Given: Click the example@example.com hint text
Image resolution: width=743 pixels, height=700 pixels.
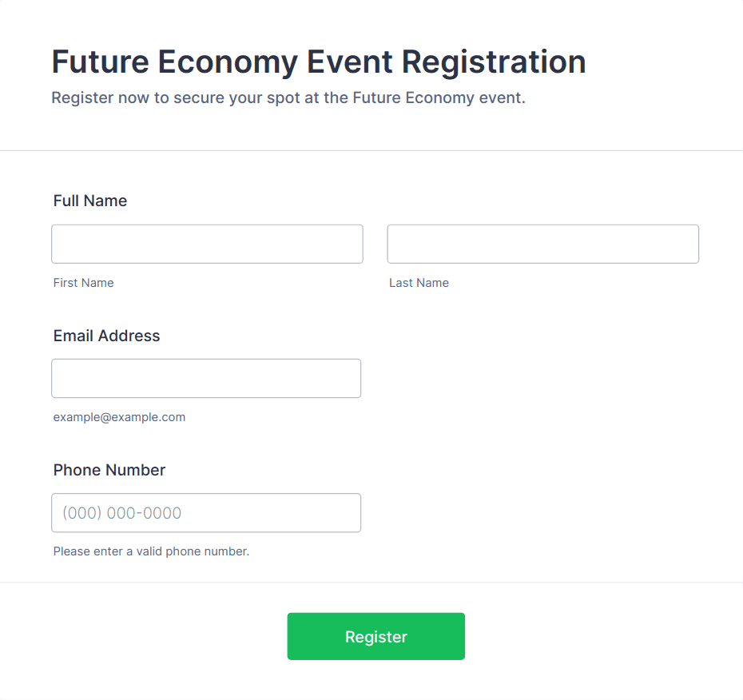Looking at the screenshot, I should pos(119,417).
